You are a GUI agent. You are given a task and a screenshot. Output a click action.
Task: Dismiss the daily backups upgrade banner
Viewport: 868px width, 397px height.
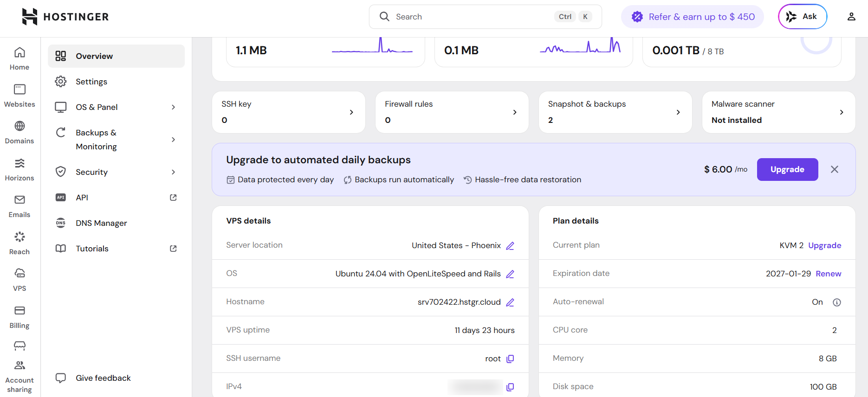pyautogui.click(x=835, y=169)
